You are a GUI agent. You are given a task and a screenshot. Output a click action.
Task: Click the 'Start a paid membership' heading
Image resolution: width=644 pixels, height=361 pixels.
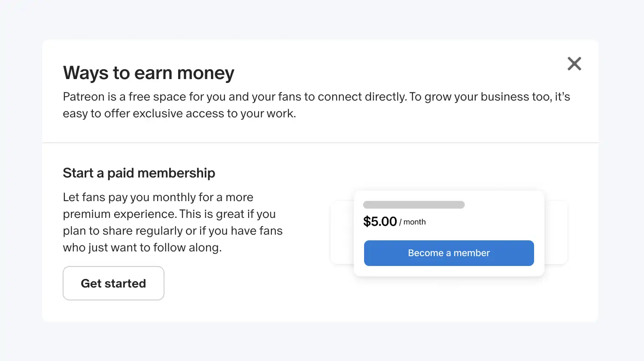click(139, 172)
